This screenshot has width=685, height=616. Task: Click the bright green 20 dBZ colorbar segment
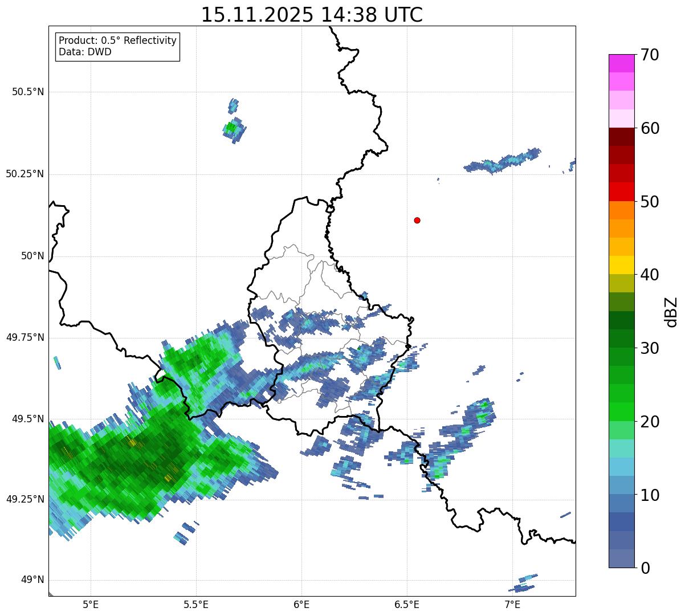[x=621, y=411]
